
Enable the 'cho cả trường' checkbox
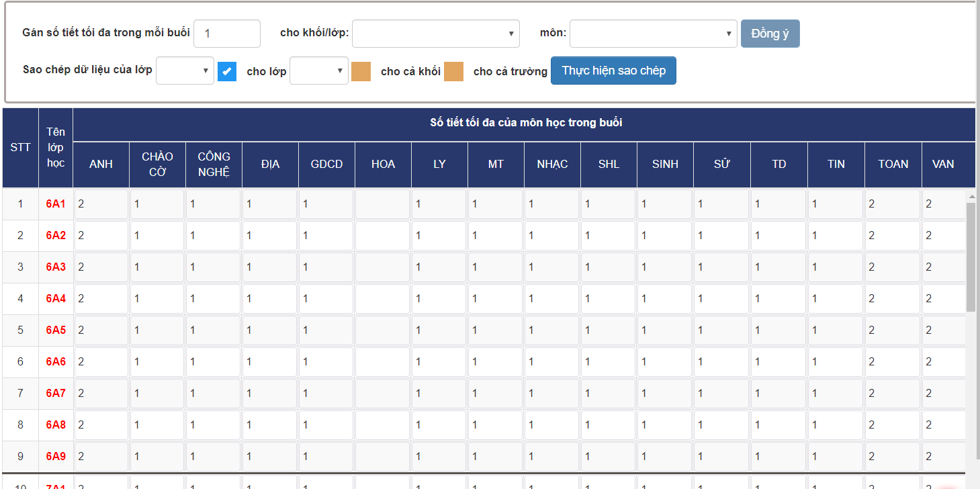[453, 71]
